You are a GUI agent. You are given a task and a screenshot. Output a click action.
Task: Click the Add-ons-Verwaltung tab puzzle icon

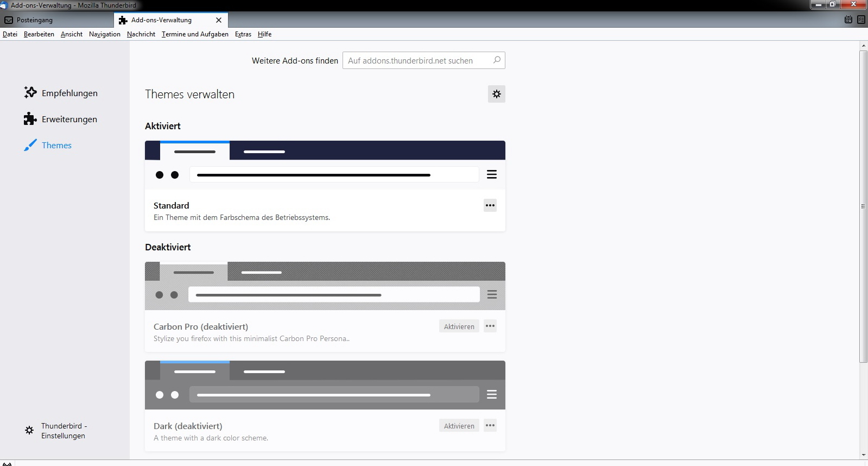coord(123,20)
